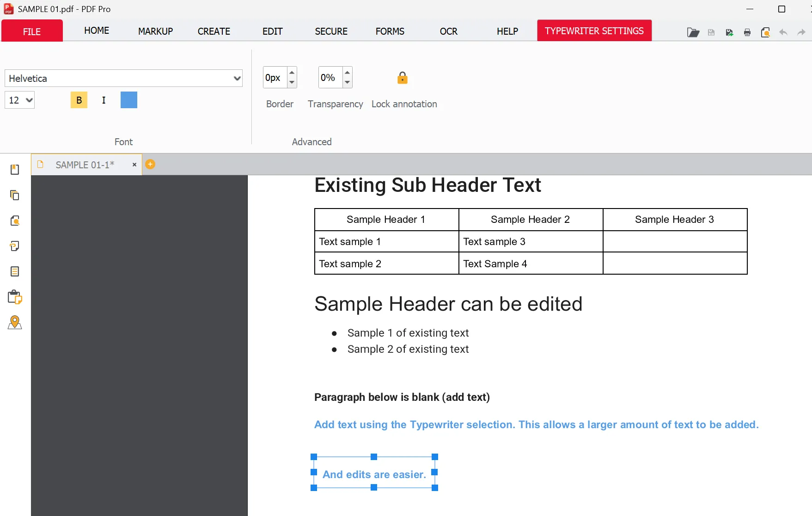Open the FORMS ribbon tab
This screenshot has width=812, height=516.
pos(390,31)
